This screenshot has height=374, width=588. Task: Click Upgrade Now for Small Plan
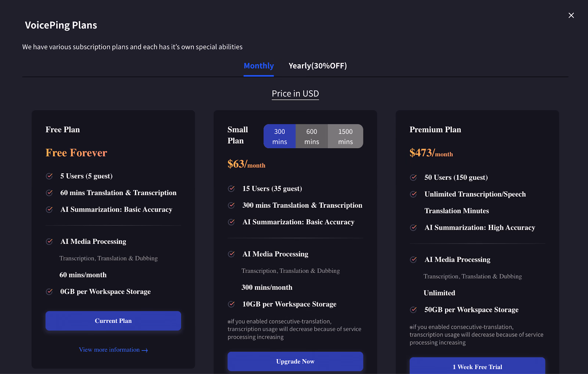click(x=295, y=362)
